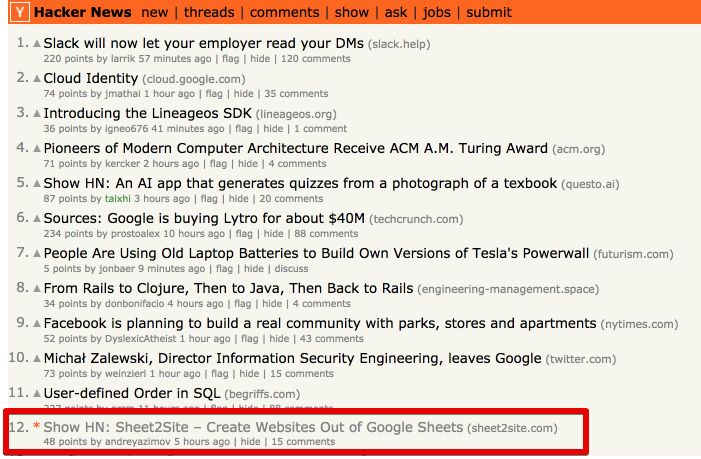This screenshot has height=459, width=701.
Task: Open the Cloud Identity story link
Action: pyautogui.click(x=91, y=78)
